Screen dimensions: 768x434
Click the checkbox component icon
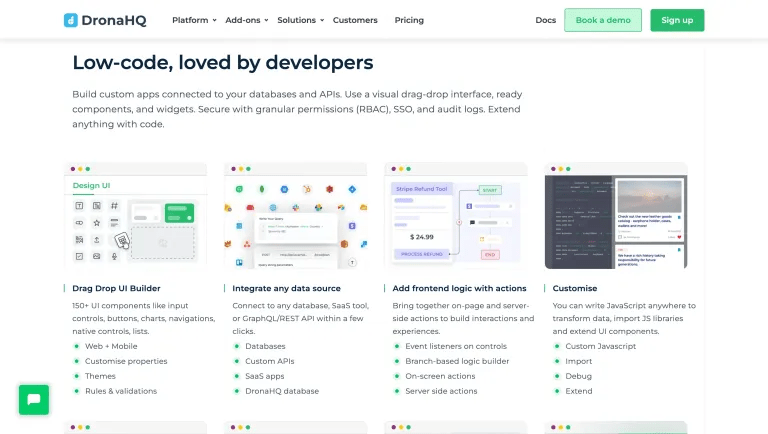tap(79, 256)
